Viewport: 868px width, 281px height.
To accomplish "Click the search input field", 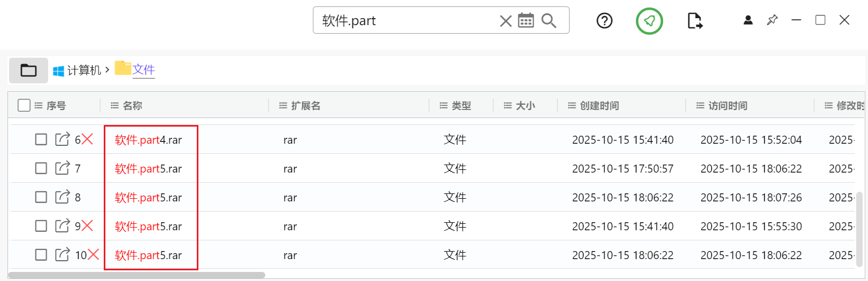I will click(x=406, y=21).
